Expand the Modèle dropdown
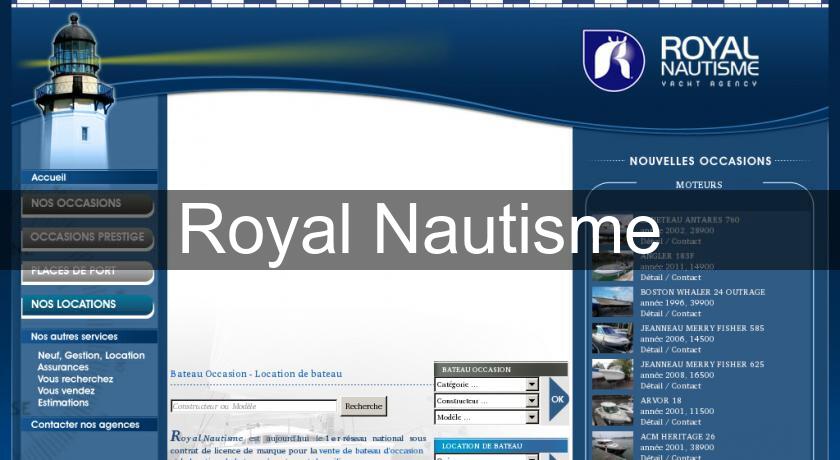The image size is (840, 460). pos(486,417)
